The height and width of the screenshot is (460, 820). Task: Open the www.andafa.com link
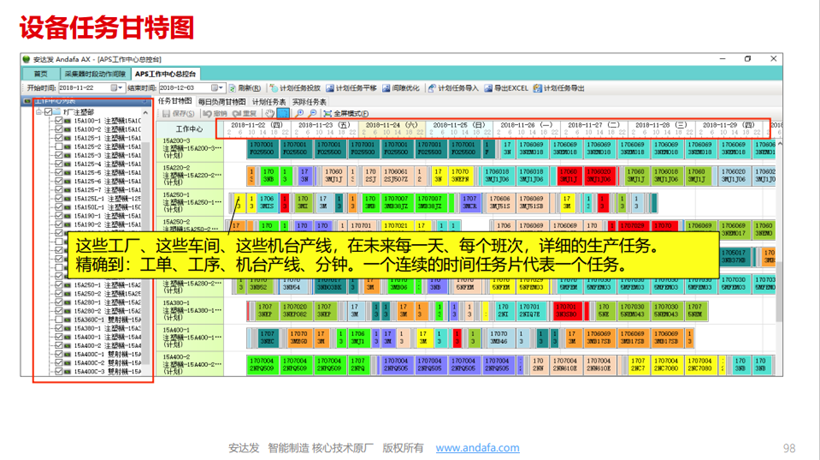(477, 448)
